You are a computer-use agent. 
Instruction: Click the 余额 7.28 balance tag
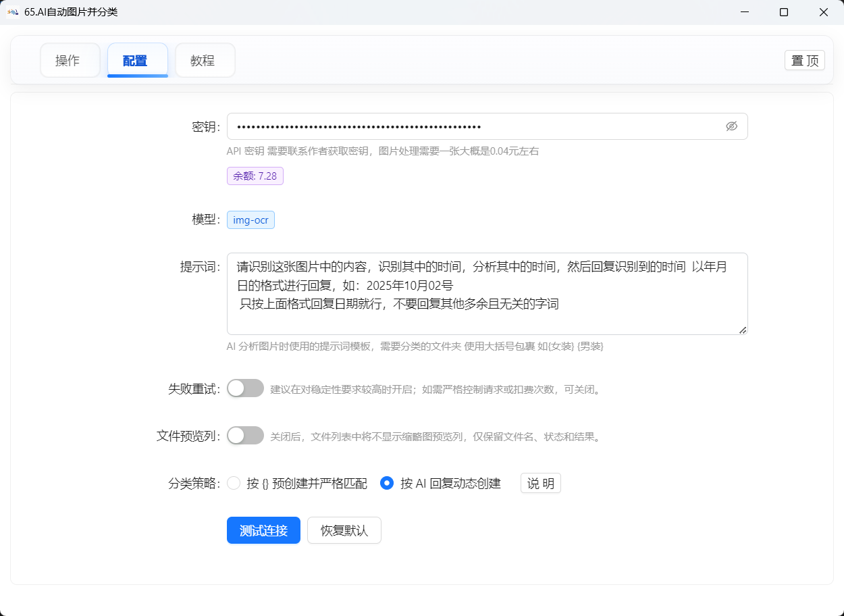pyautogui.click(x=255, y=176)
